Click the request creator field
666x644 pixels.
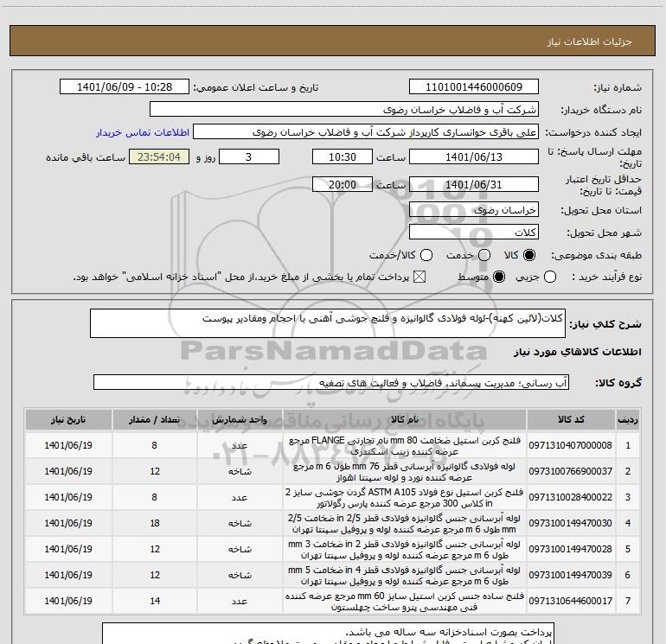coord(366,131)
